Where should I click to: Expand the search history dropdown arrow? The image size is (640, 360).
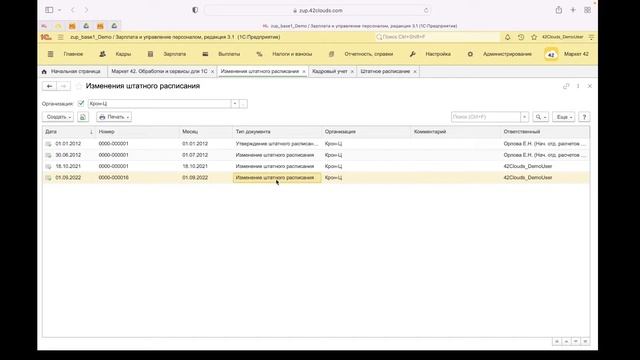(x=524, y=117)
